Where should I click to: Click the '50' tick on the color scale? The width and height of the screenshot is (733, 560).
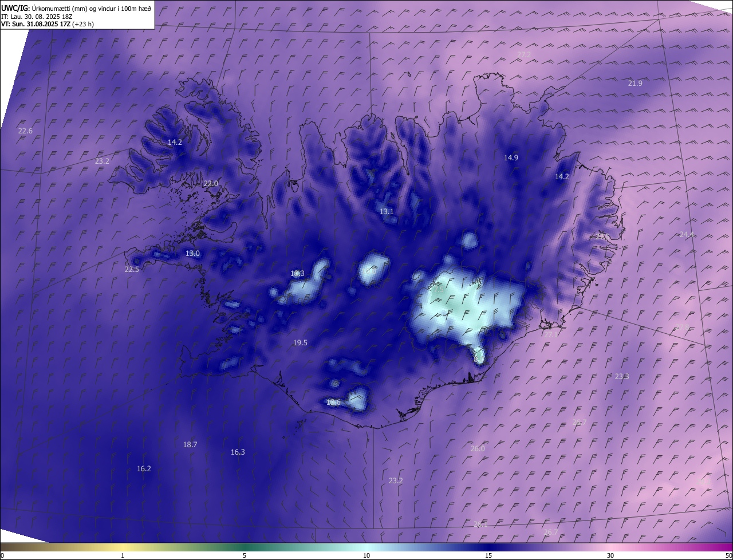(728, 555)
